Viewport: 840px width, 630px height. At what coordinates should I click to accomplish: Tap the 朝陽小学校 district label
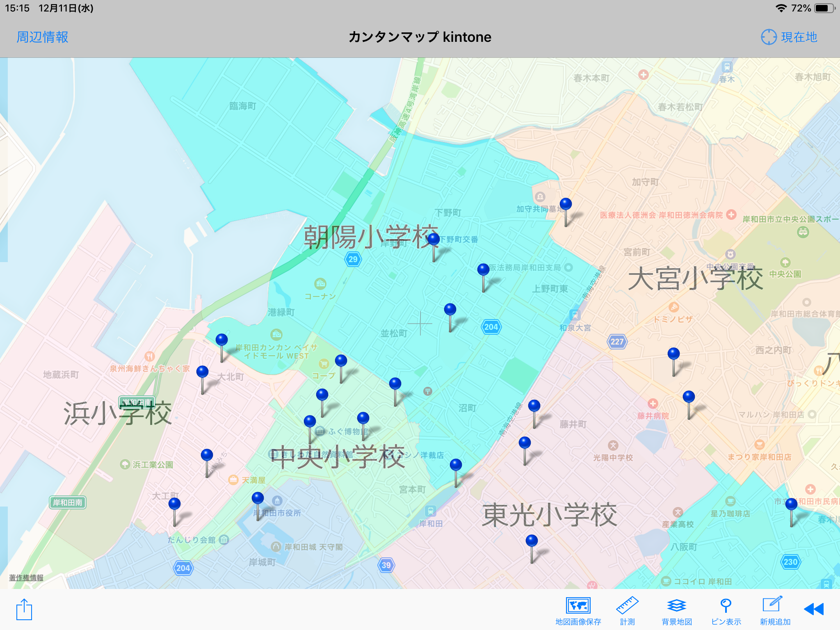click(x=370, y=237)
